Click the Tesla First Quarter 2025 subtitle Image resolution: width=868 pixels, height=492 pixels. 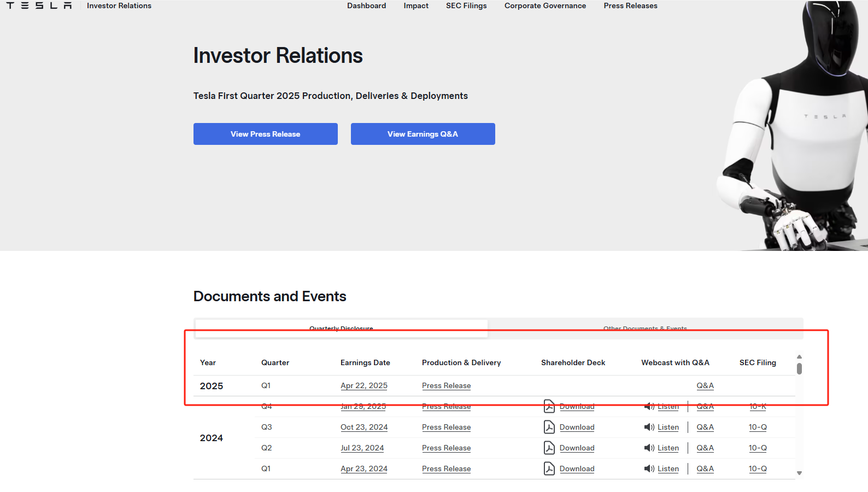[331, 96]
